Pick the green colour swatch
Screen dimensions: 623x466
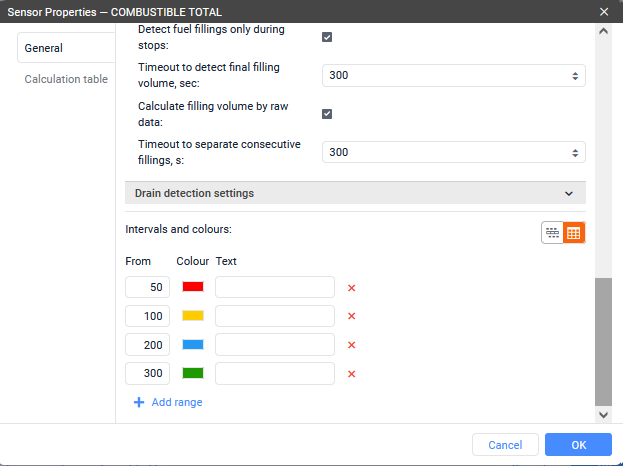[193, 374]
